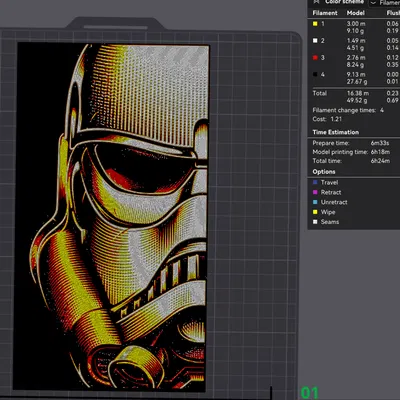400x400 pixels.
Task: Click the Flush column header
Action: [x=393, y=13]
